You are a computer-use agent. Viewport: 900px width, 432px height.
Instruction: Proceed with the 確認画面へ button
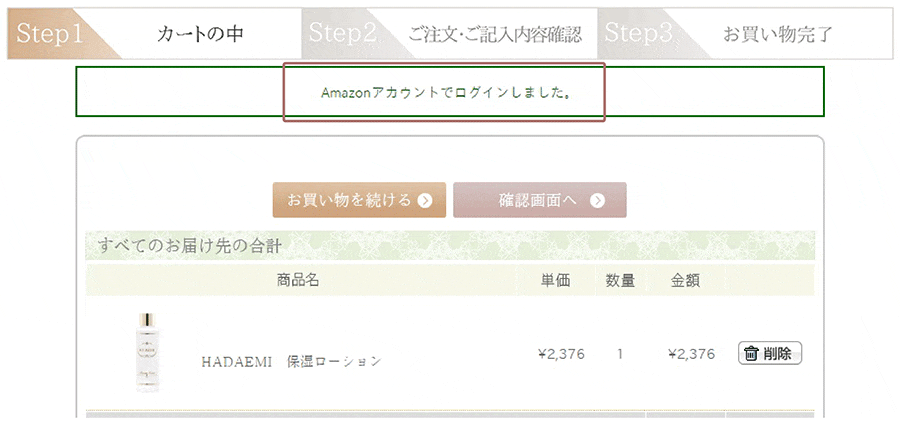click(540, 200)
